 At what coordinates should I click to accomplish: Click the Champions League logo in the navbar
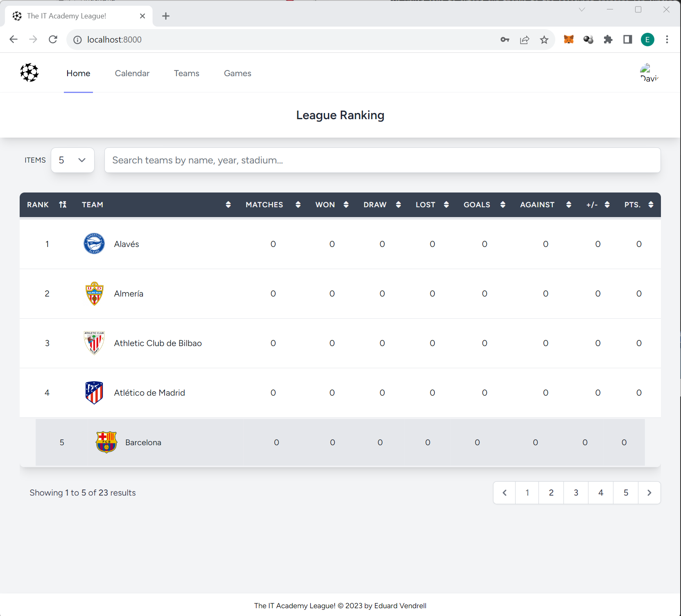tap(29, 72)
